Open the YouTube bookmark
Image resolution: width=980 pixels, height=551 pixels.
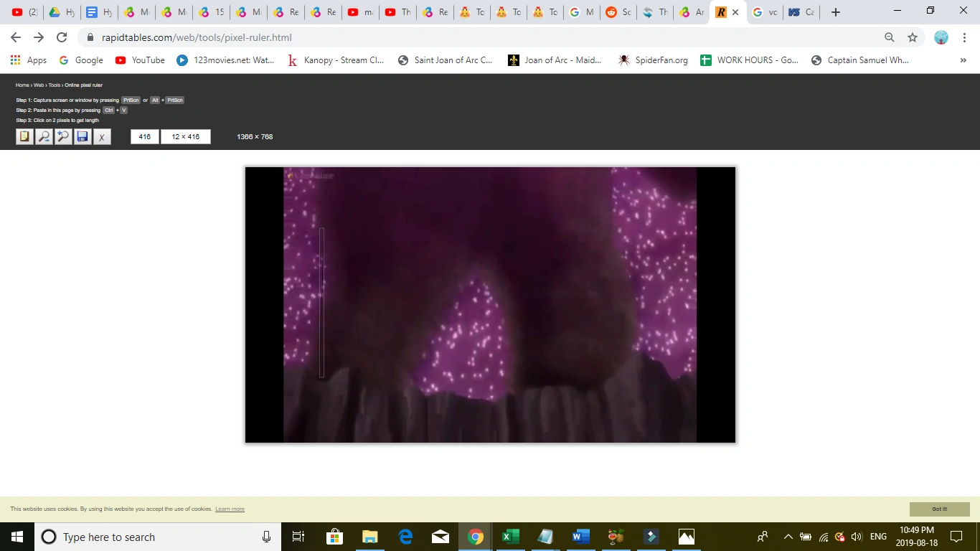tap(140, 60)
